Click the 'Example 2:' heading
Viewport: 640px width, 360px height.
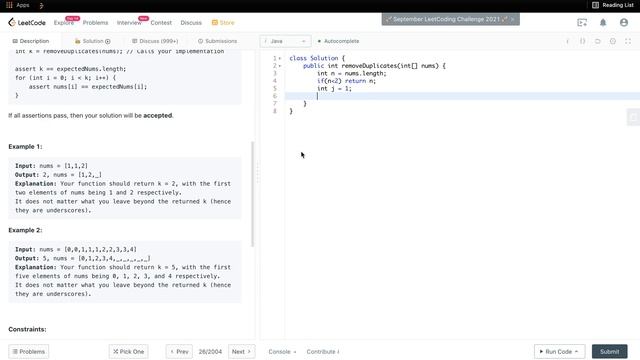click(x=25, y=230)
